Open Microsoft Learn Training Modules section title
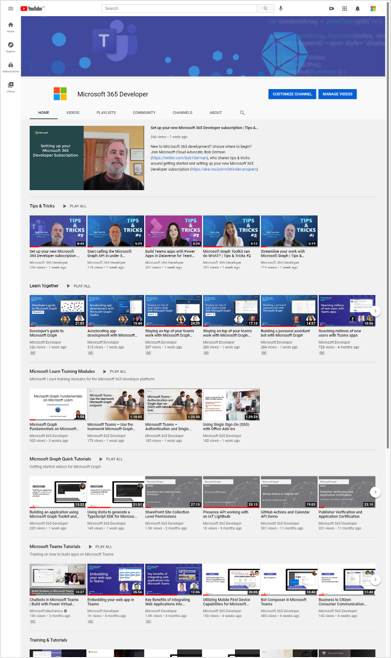 (x=62, y=371)
